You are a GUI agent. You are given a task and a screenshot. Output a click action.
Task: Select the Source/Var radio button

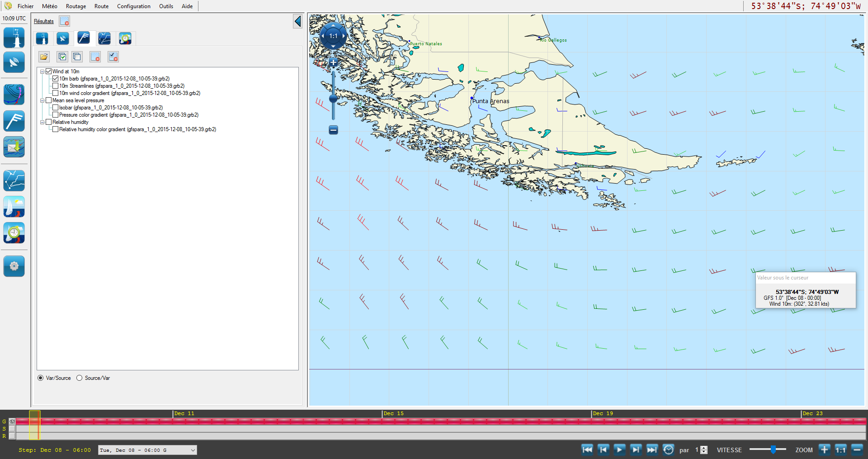click(80, 378)
